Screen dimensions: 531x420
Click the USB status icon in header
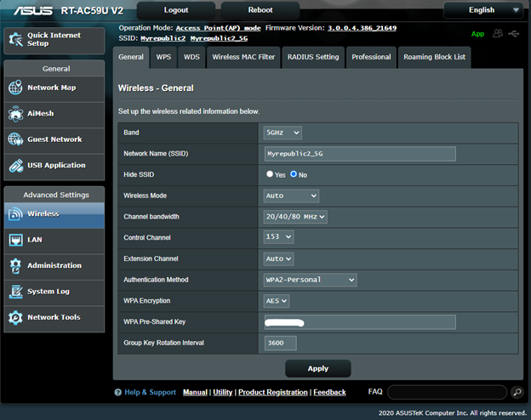(x=514, y=33)
